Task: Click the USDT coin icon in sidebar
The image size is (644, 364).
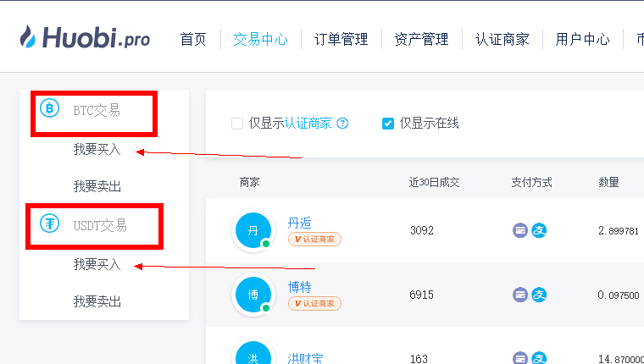Action: pyautogui.click(x=49, y=223)
